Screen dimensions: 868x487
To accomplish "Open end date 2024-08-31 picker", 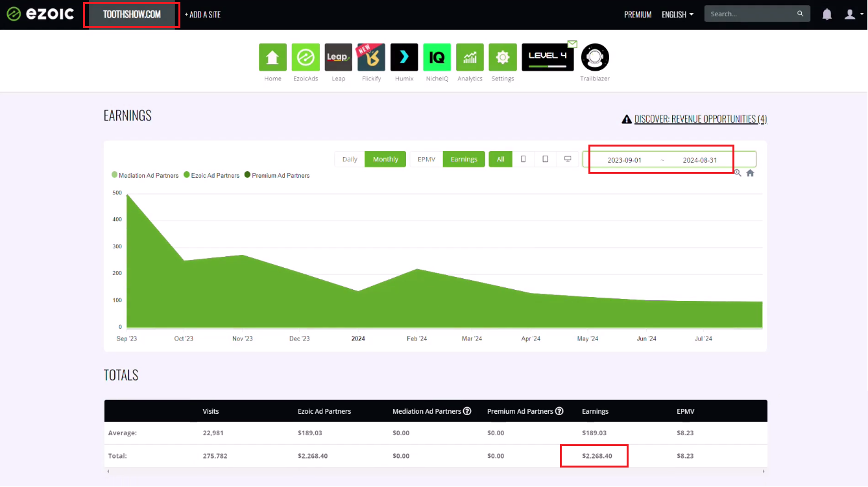I will pyautogui.click(x=699, y=160).
